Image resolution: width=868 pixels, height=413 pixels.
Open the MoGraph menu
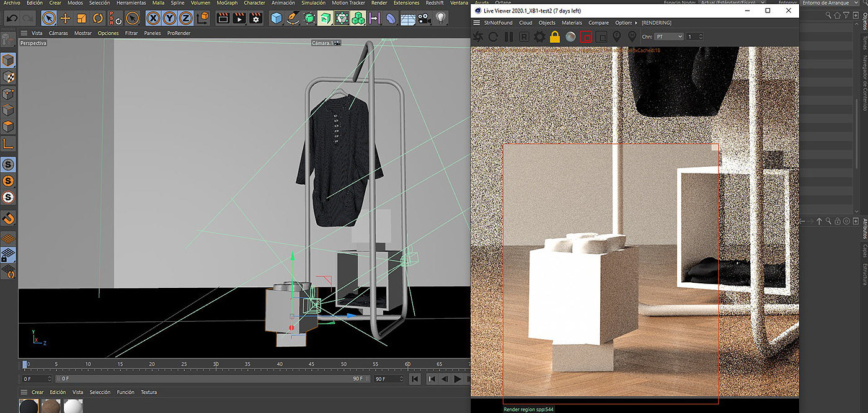coord(227,3)
